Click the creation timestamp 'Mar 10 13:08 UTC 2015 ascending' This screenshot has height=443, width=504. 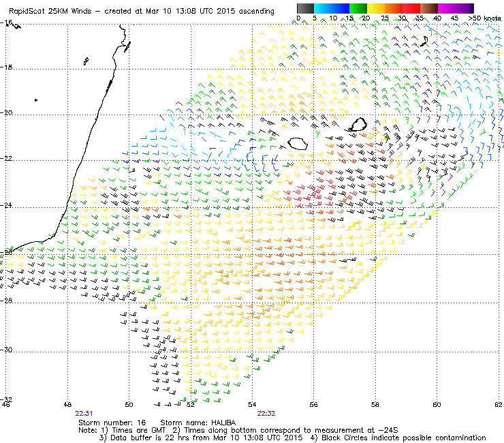click(x=210, y=12)
